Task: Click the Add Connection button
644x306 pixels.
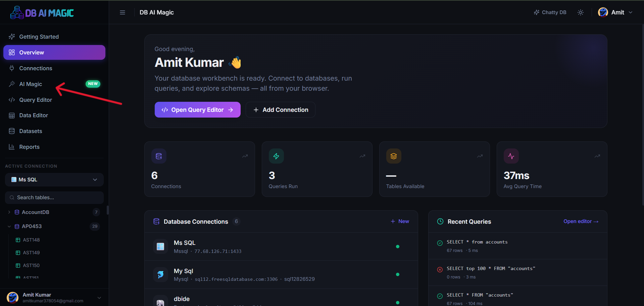Action: pos(281,110)
